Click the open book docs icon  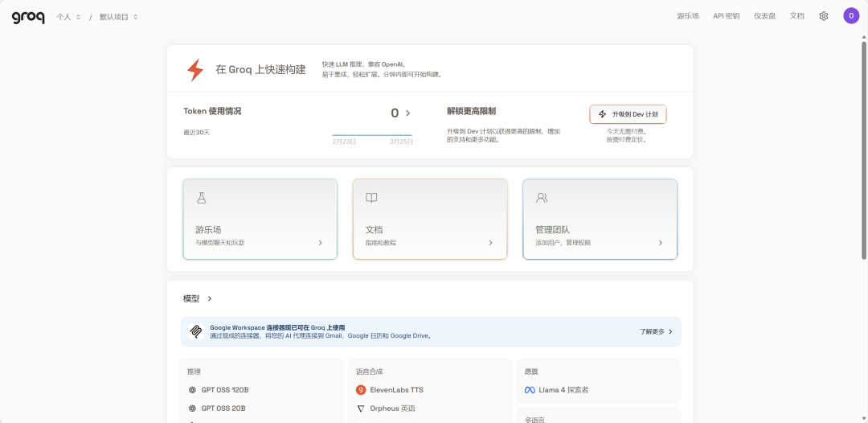(x=371, y=198)
